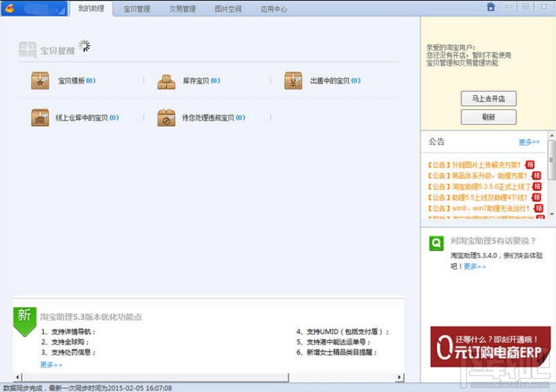Click announcement list scroll-up arrow

[552, 135]
